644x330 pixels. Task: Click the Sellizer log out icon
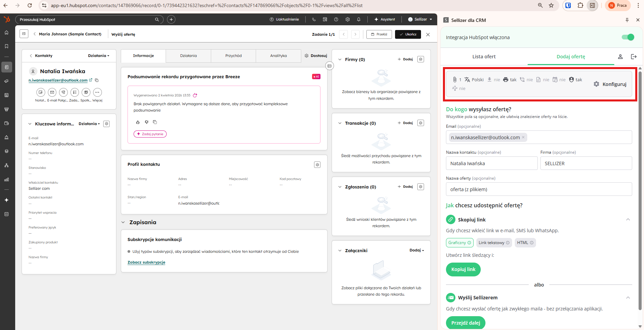[x=634, y=57]
